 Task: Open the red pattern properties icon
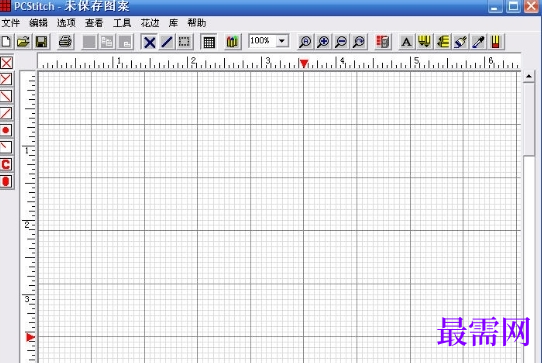tap(383, 42)
